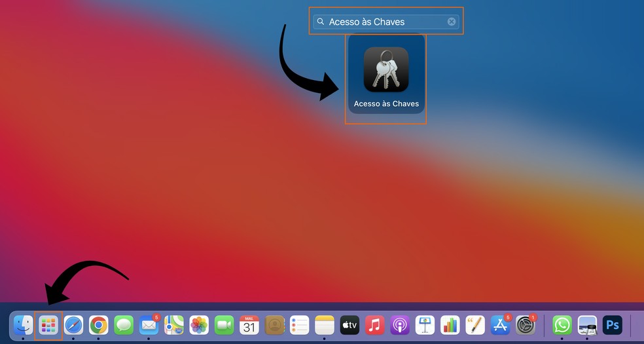Launch Google Chrome from the Dock
Image resolution: width=644 pixels, height=344 pixels.
(x=99, y=325)
